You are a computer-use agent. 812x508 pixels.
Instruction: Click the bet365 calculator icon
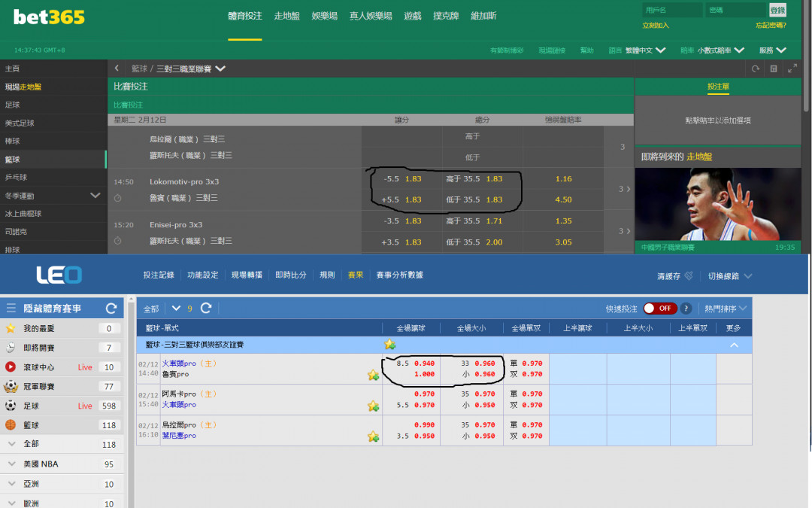pyautogui.click(x=773, y=68)
